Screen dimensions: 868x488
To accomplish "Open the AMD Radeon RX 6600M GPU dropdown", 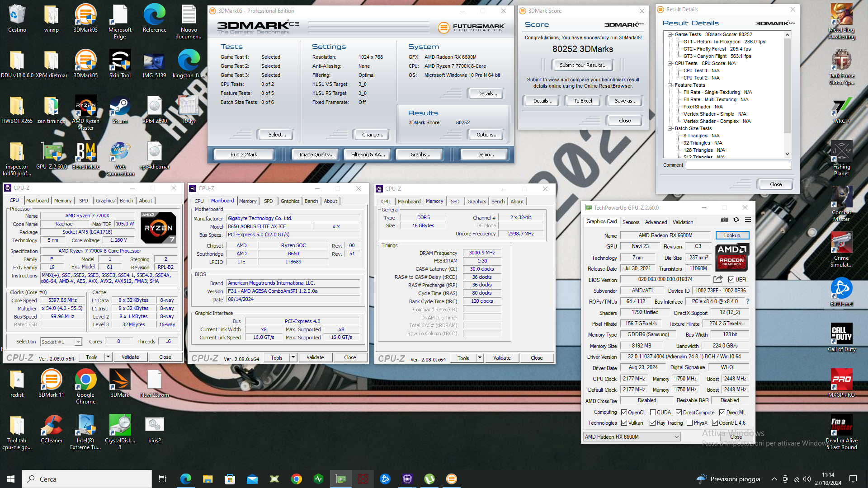I will pyautogui.click(x=632, y=437).
